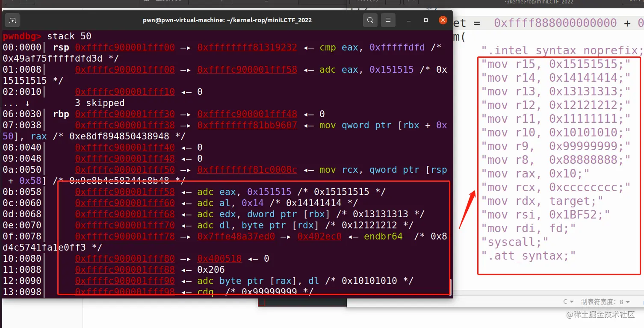Click stack address 0xffffc900001fff40
This screenshot has height=328, width=644.
[125, 147]
